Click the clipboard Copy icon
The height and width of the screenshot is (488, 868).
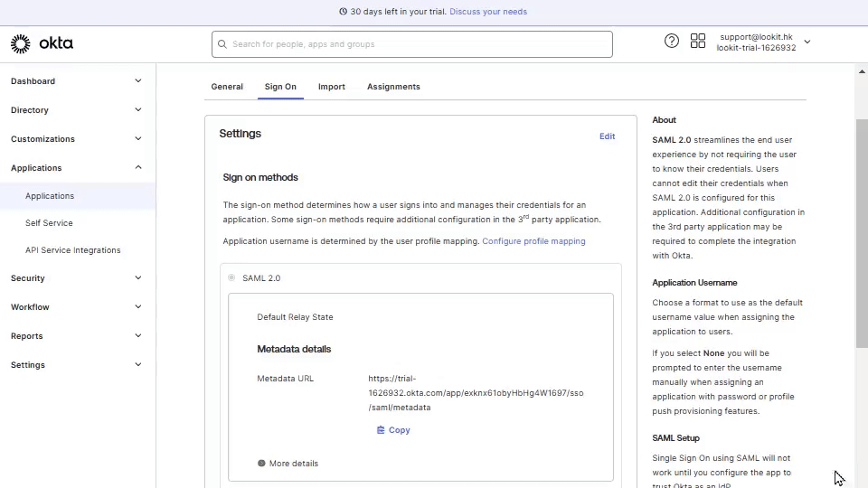pos(381,430)
